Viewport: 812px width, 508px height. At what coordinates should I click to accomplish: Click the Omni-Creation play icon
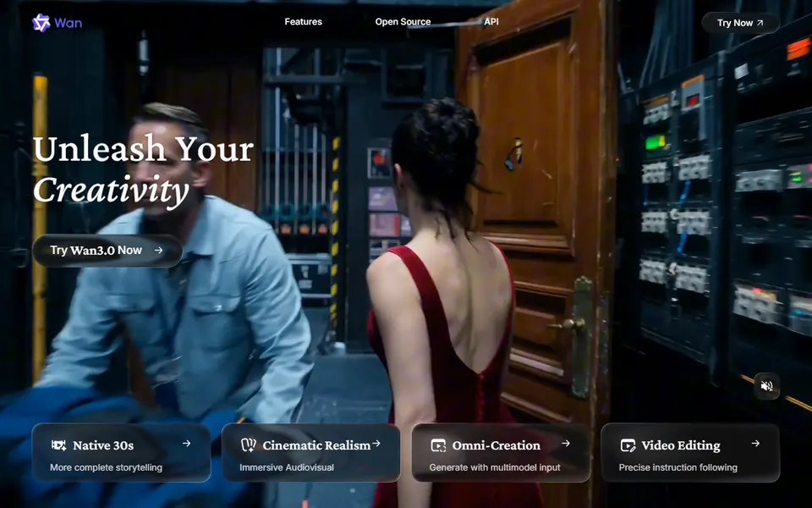point(438,445)
